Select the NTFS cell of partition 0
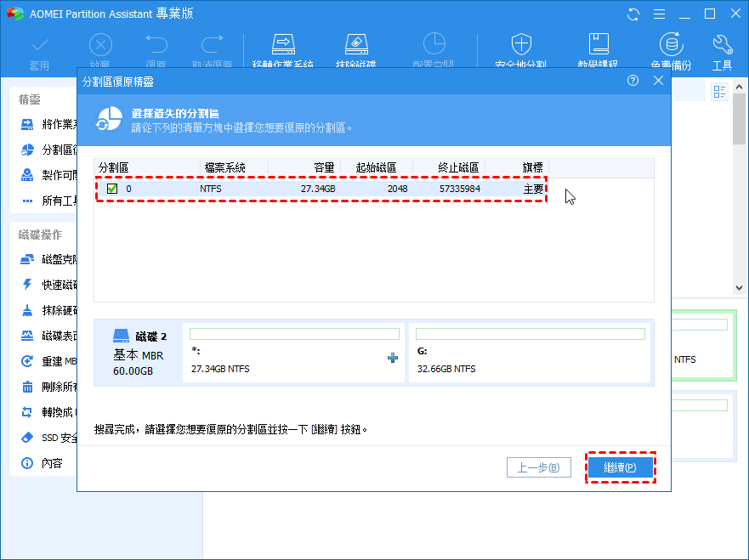The width and height of the screenshot is (749, 560). click(x=211, y=189)
